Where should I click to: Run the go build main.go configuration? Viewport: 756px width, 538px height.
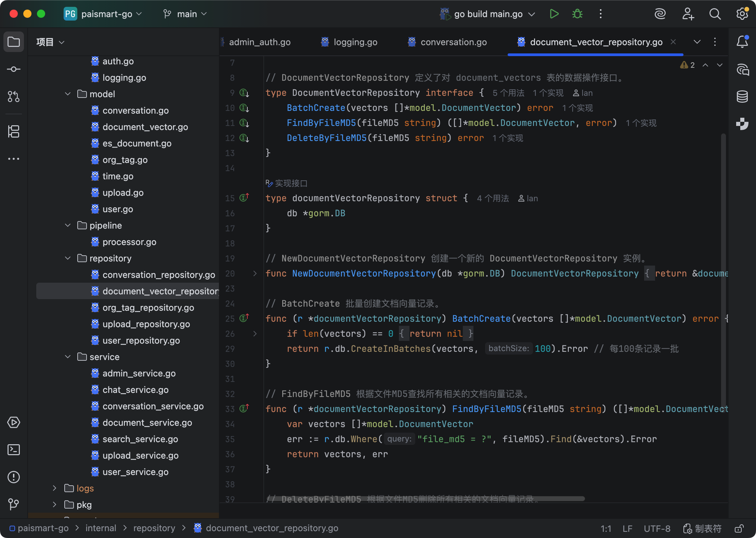[554, 14]
